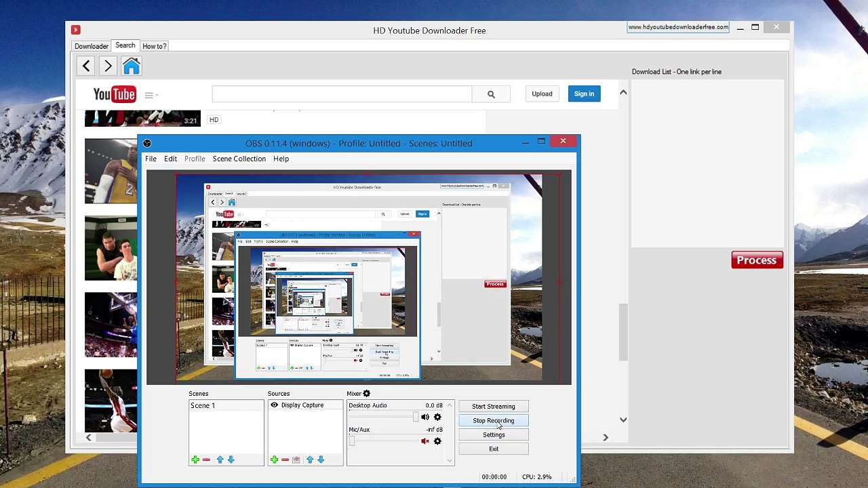Remove the selected scene with the minus icon
Image resolution: width=868 pixels, height=488 pixels.
tap(206, 460)
